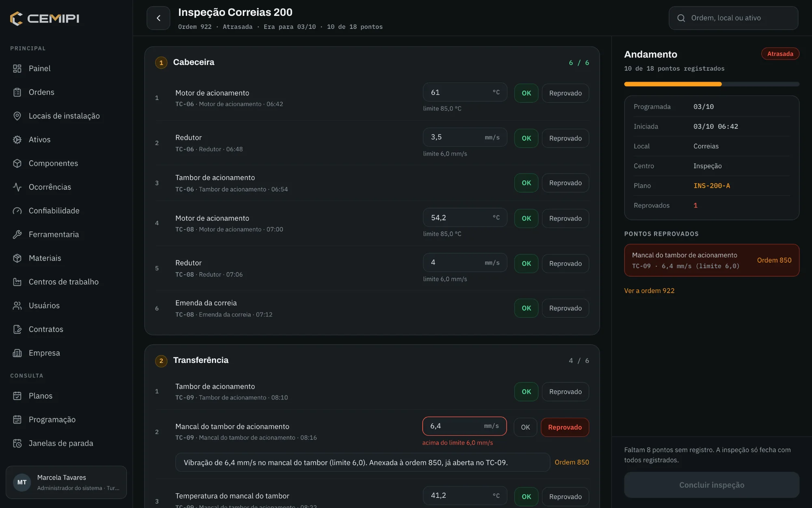
Task: Go back with the arrow button
Action: pos(158,18)
